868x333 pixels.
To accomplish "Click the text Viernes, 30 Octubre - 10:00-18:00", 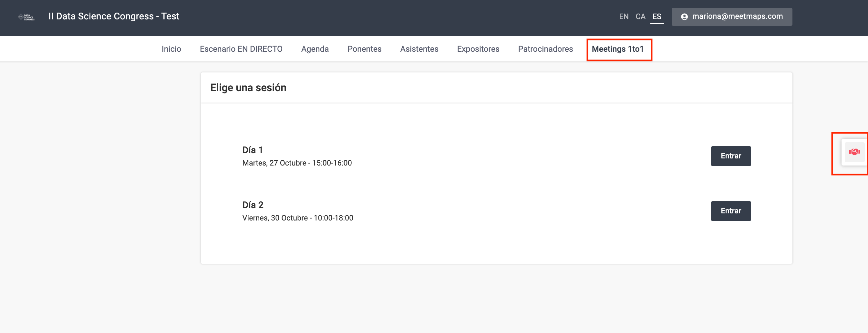I will coord(297,218).
